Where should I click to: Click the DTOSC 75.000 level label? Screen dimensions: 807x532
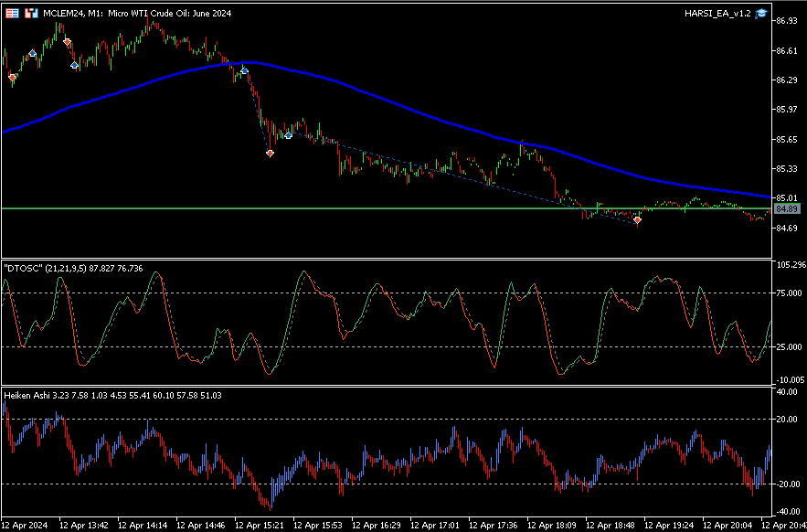788,293
